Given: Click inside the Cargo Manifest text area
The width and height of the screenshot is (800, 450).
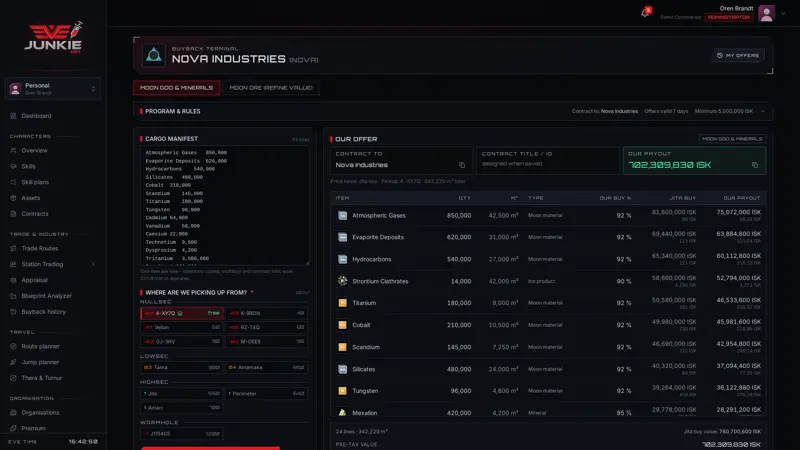Looking at the screenshot, I should click(224, 205).
